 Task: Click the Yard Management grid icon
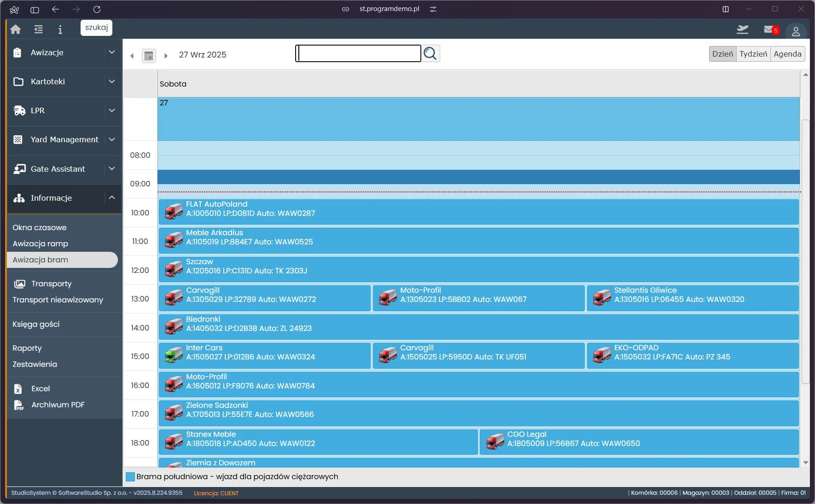[x=18, y=139]
